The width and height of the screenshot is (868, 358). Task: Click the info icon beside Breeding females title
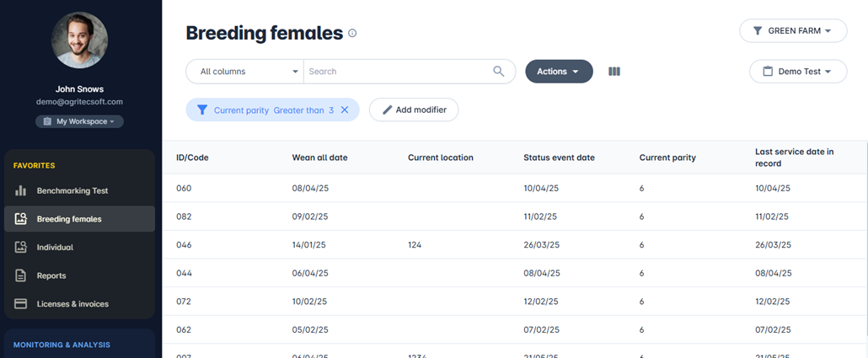352,34
